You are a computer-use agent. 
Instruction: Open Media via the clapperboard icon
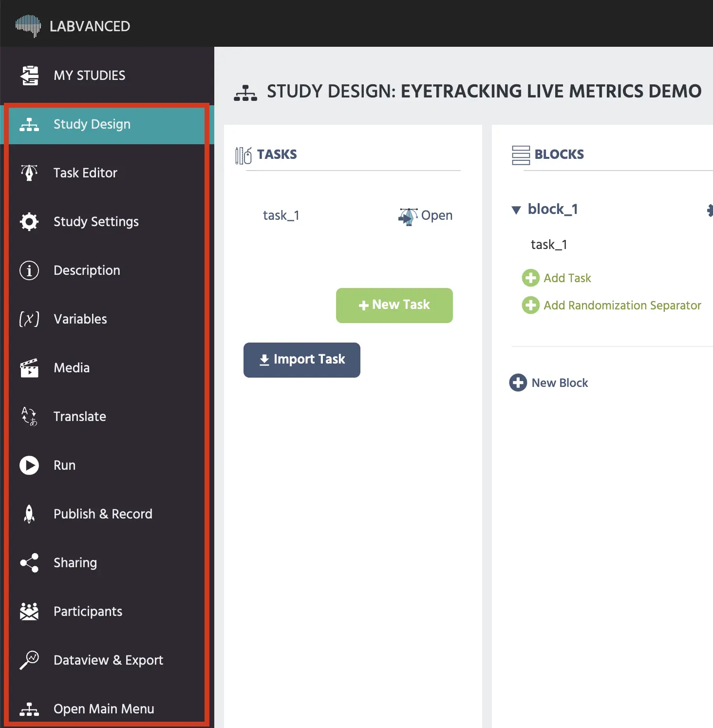coord(29,368)
